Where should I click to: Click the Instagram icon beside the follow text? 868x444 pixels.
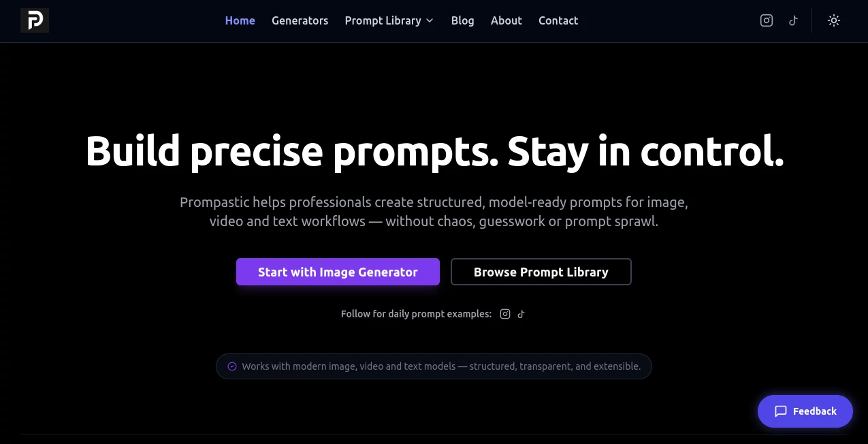point(505,314)
